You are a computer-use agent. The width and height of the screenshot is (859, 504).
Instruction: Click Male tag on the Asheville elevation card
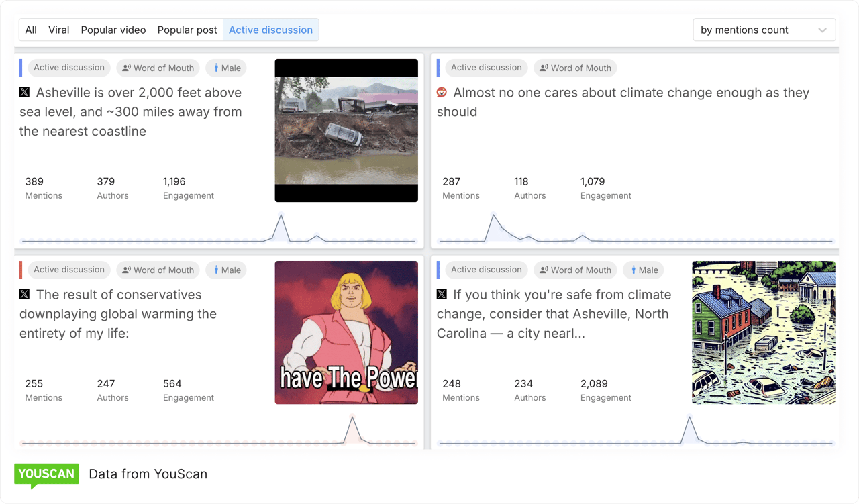point(226,68)
